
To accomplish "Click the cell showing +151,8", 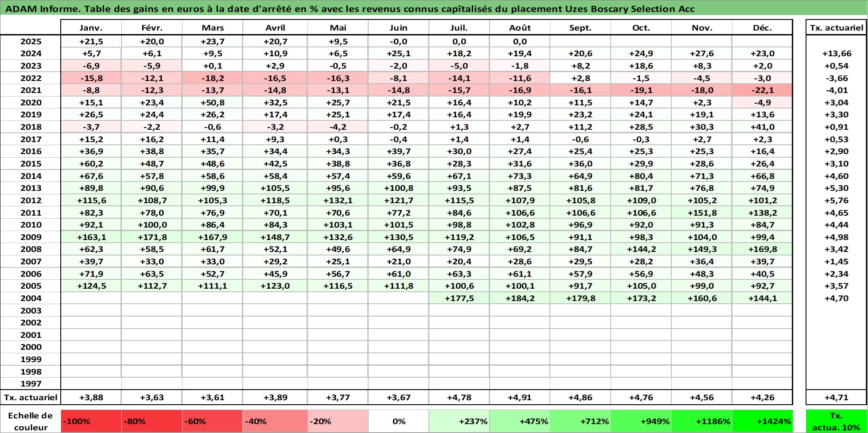I will tap(702, 213).
